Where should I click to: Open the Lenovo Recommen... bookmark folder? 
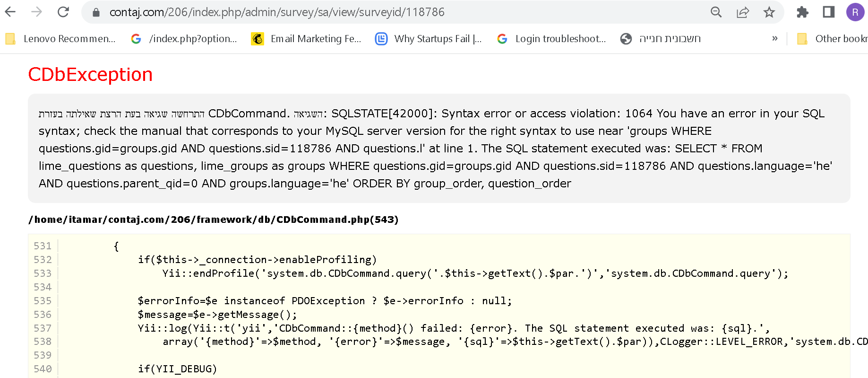pos(61,39)
